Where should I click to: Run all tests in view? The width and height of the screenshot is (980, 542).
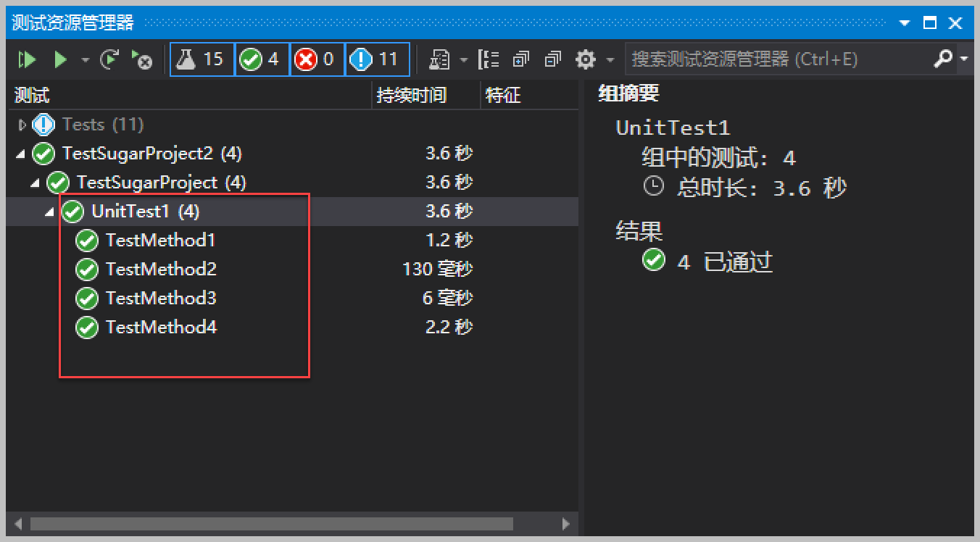point(28,59)
